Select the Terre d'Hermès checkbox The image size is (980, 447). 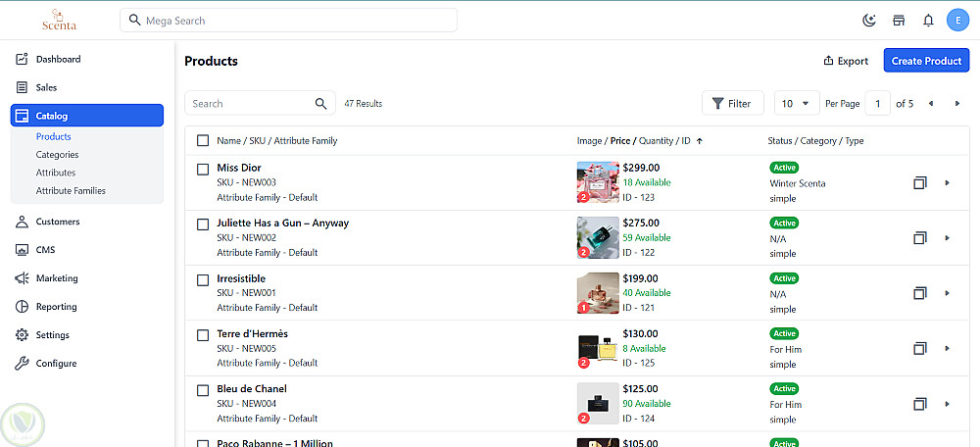click(203, 335)
